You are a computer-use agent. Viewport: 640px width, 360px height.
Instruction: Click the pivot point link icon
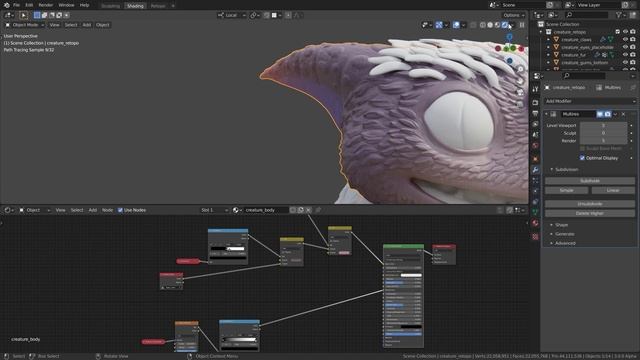point(255,16)
